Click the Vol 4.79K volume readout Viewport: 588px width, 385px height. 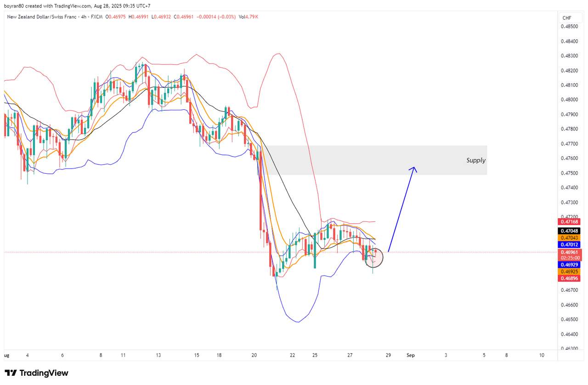[248, 17]
